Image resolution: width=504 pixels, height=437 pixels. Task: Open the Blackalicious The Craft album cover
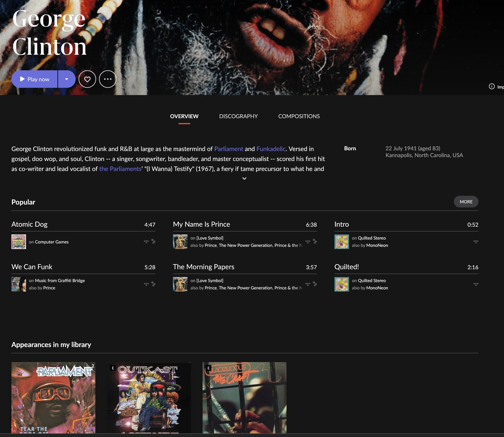(244, 398)
